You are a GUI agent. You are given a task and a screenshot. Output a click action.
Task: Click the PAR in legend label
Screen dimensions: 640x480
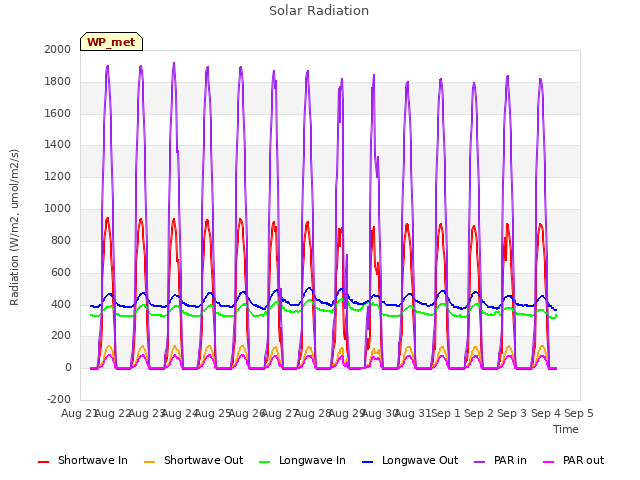pos(510,460)
